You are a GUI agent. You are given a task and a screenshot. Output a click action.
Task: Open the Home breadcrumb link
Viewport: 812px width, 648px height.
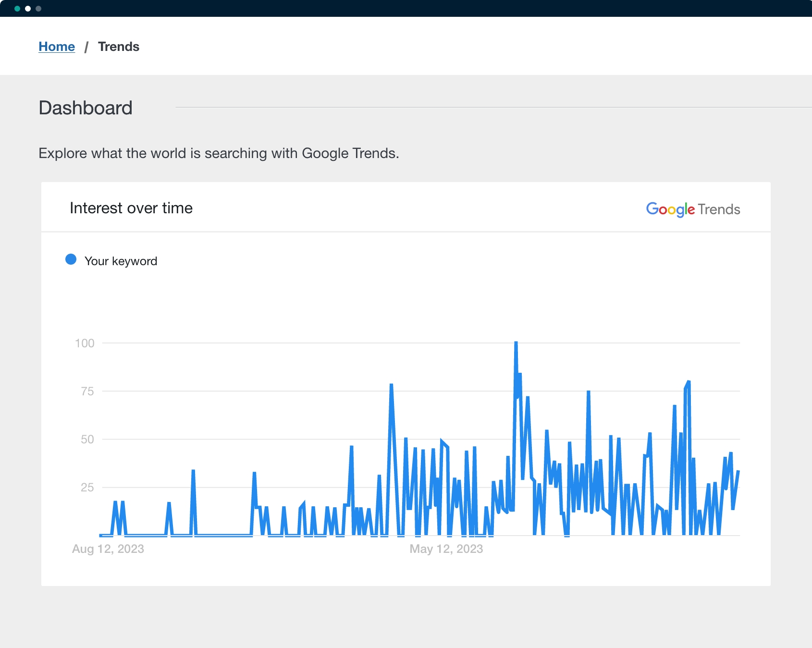pyautogui.click(x=57, y=47)
